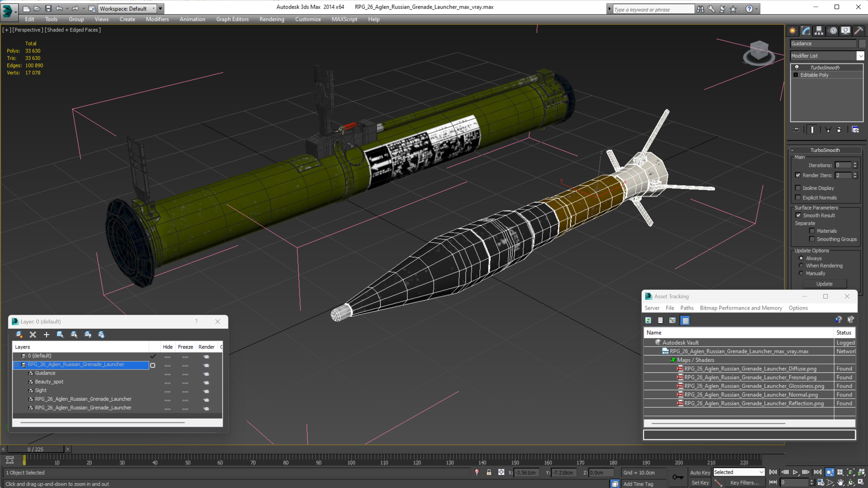
Task: Toggle the Render Iters checkbox
Action: tap(798, 175)
